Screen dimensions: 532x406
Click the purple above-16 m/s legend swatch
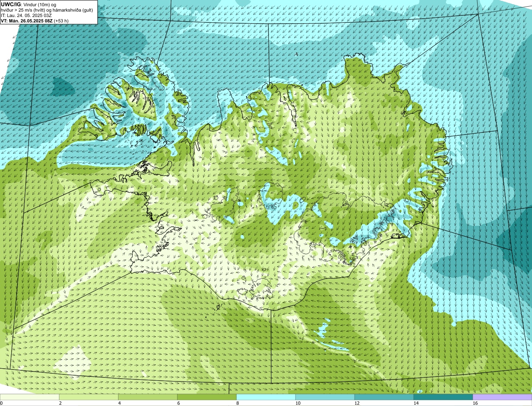(x=502, y=397)
